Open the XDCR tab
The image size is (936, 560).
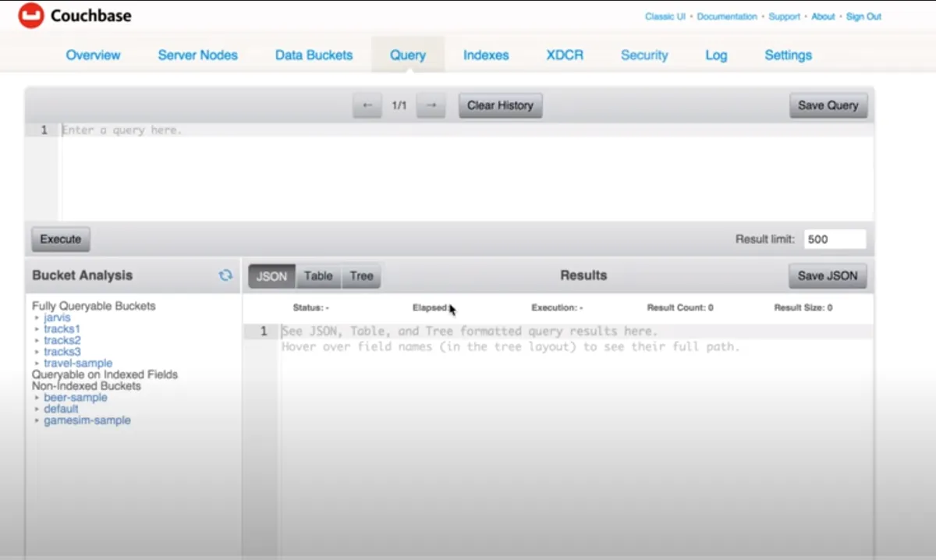click(x=565, y=55)
